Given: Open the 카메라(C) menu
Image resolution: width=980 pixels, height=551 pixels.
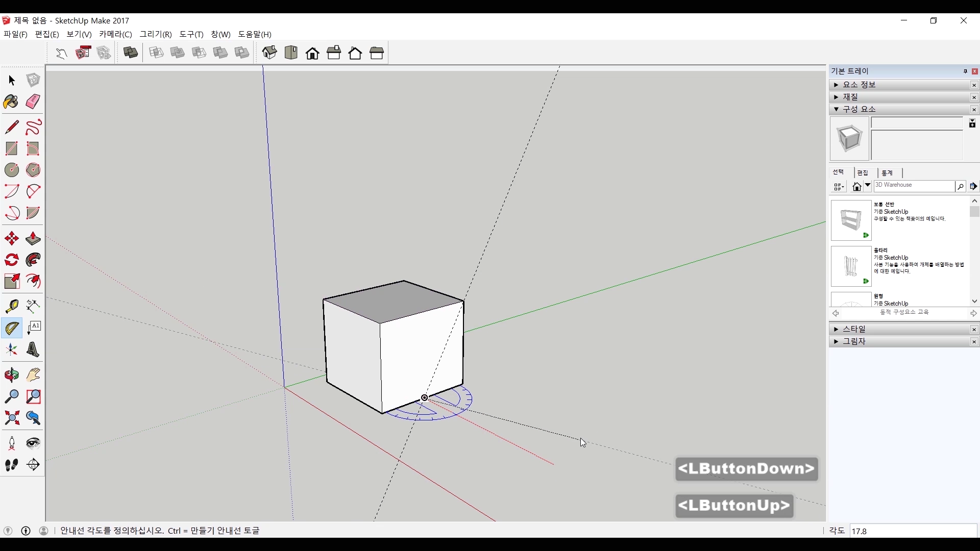Looking at the screenshot, I should (x=115, y=34).
